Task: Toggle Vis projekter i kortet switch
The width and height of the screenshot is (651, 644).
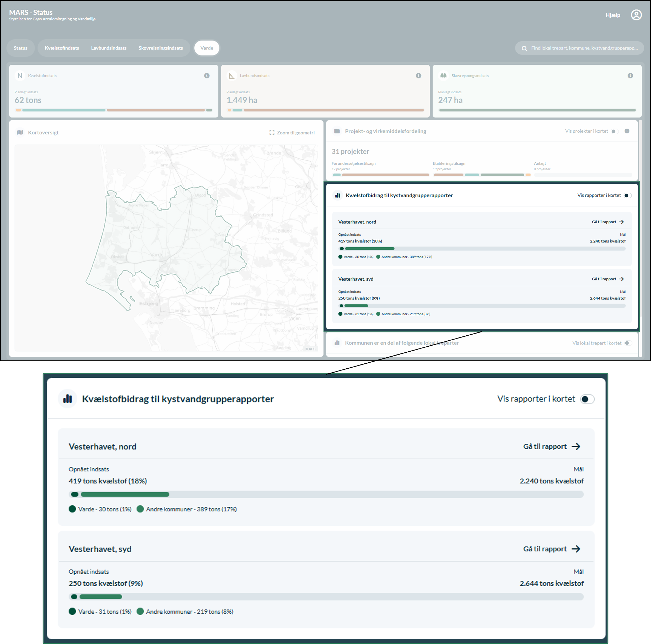Action: [615, 131]
